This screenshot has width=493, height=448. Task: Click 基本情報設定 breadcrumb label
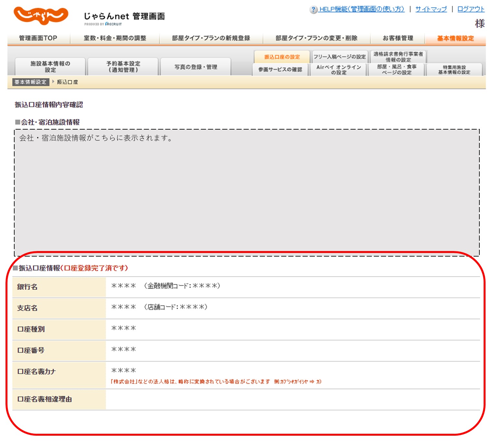[x=30, y=82]
